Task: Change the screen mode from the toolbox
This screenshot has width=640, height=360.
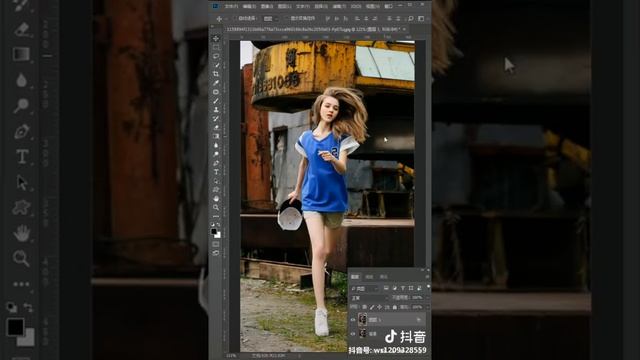Action: 216,253
